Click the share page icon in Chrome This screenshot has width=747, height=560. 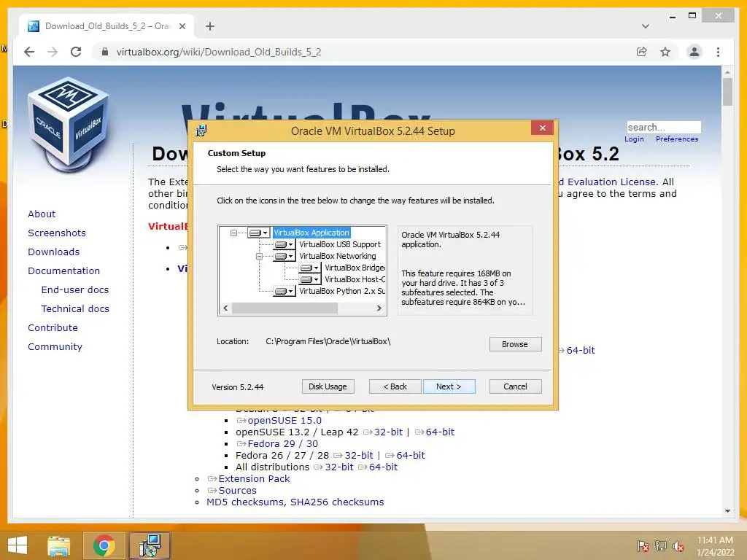coord(642,52)
